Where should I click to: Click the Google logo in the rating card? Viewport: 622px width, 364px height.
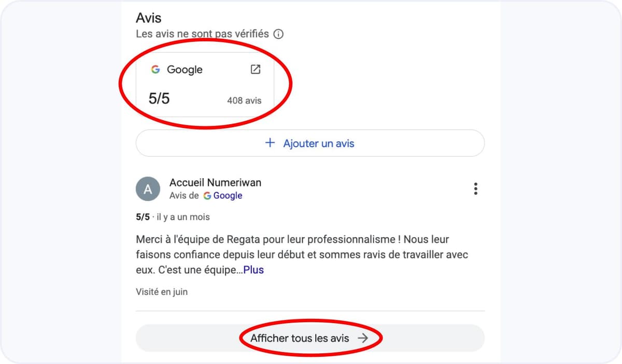pos(155,69)
